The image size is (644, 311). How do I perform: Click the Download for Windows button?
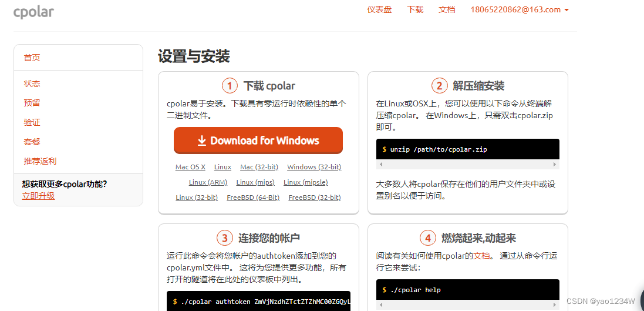pyautogui.click(x=258, y=141)
